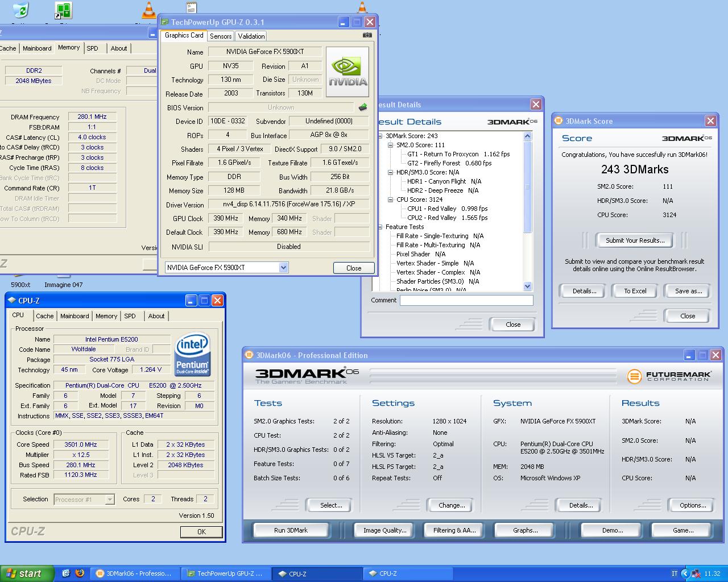The width and height of the screenshot is (728, 582).
Task: Click the CPU-Z title bar app icon
Action: click(11, 300)
